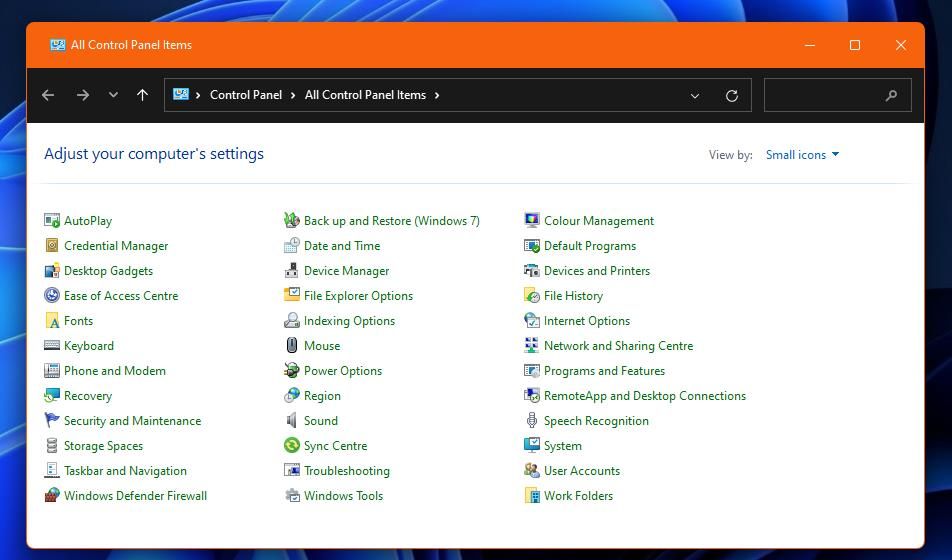Open Security and Maintenance flag icon

click(x=52, y=420)
